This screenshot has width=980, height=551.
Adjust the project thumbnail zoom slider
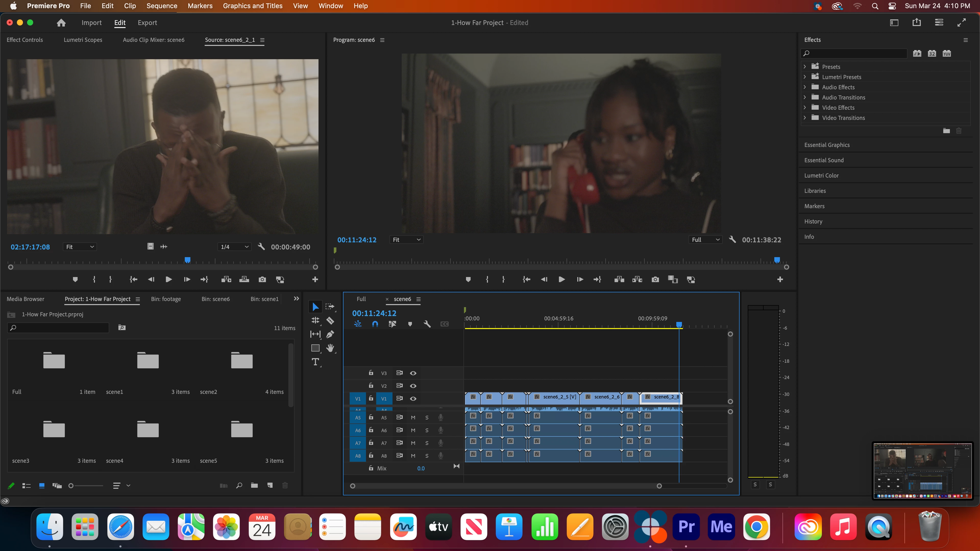pos(71,486)
